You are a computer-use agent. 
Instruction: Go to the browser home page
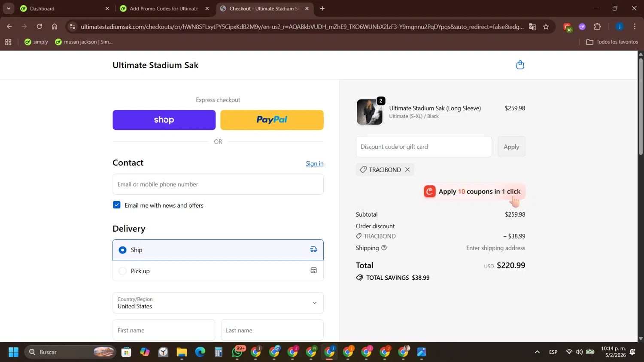pyautogui.click(x=55, y=27)
